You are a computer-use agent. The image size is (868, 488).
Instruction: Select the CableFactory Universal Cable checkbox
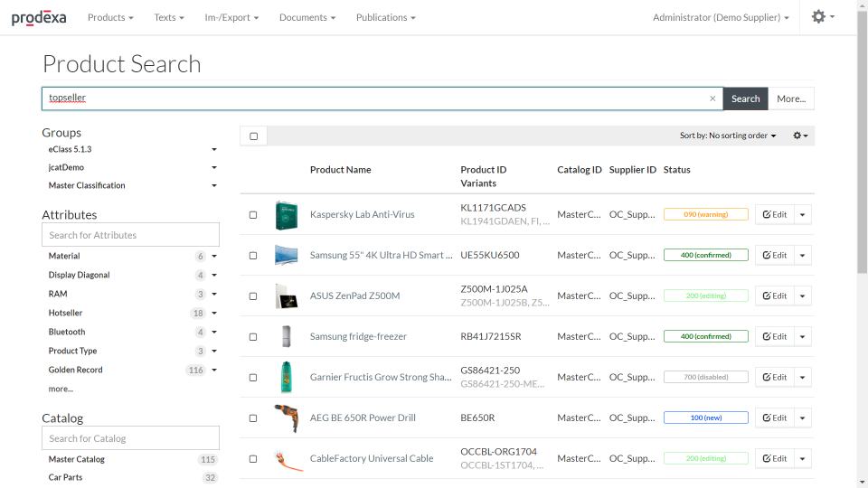click(253, 459)
